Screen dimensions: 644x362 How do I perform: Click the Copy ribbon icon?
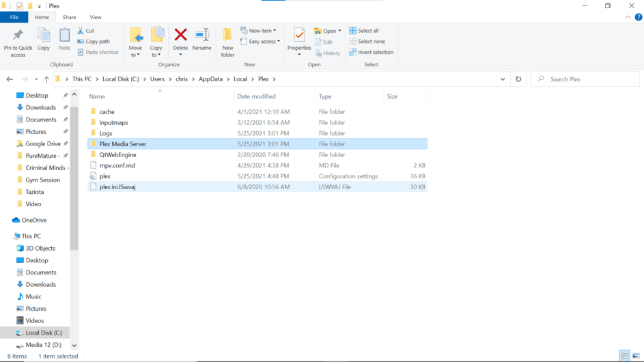[x=44, y=40]
